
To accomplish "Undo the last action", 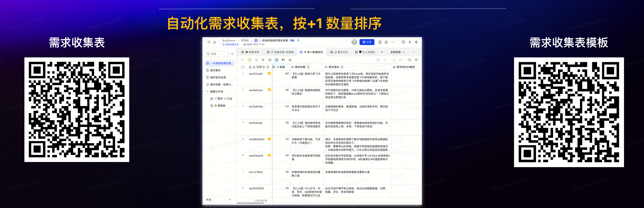I will (394, 60).
